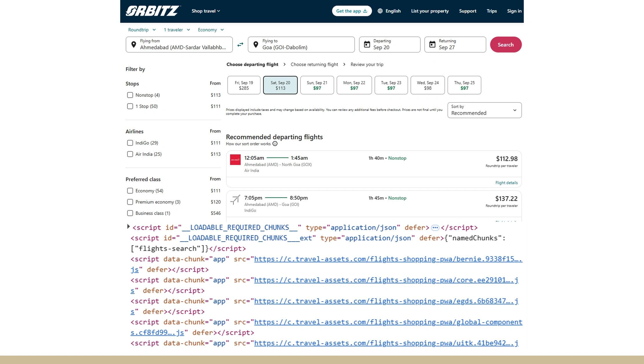Click the Search button

[506, 44]
